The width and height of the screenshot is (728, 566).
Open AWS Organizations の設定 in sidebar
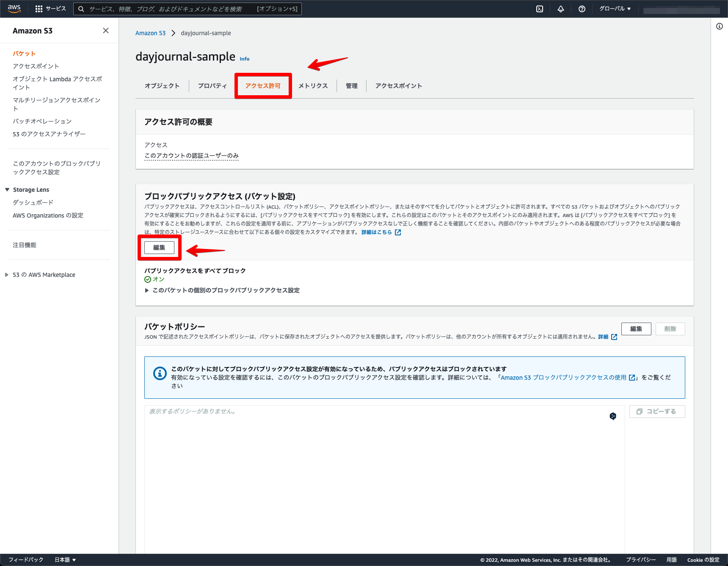(48, 215)
